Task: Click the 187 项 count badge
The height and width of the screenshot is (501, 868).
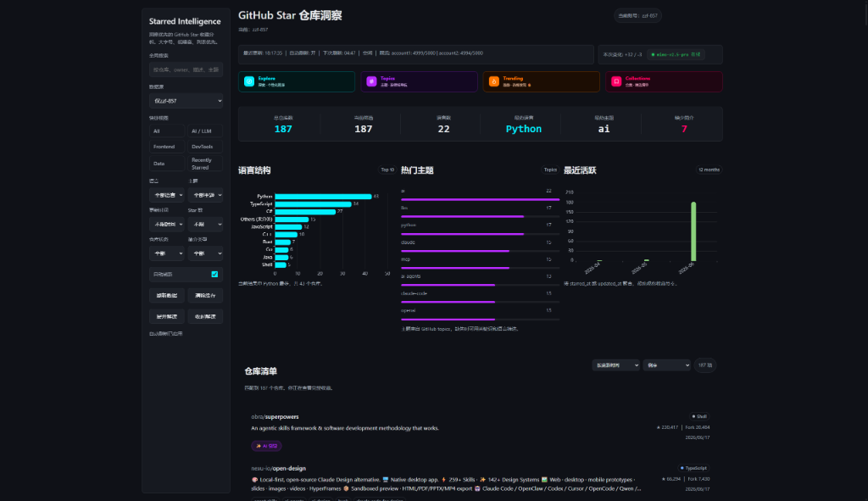Action: point(705,365)
